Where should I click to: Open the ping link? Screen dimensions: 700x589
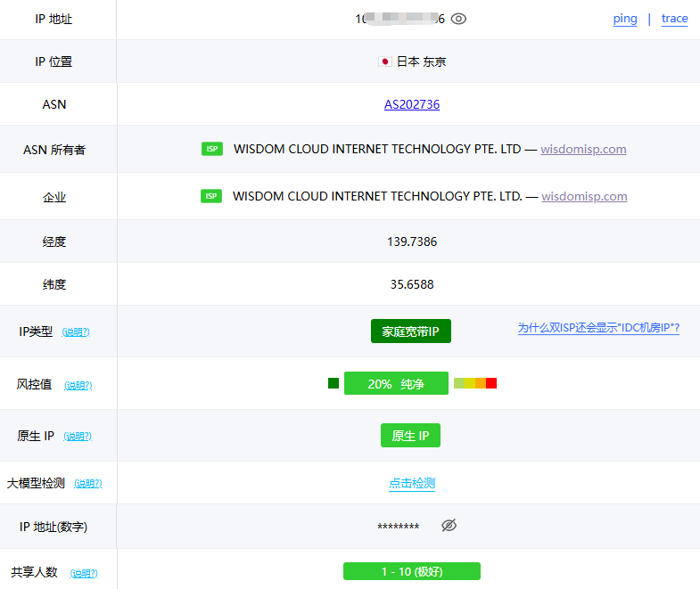625,19
